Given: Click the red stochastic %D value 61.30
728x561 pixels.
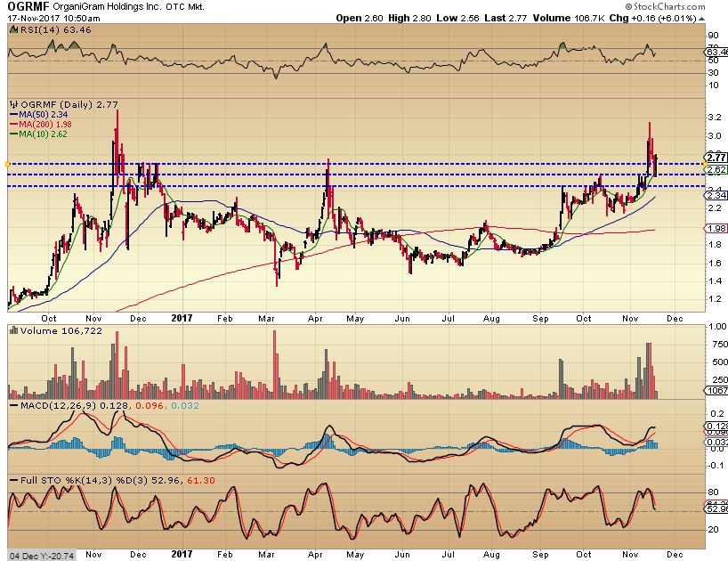Looking at the screenshot, I should [x=201, y=480].
